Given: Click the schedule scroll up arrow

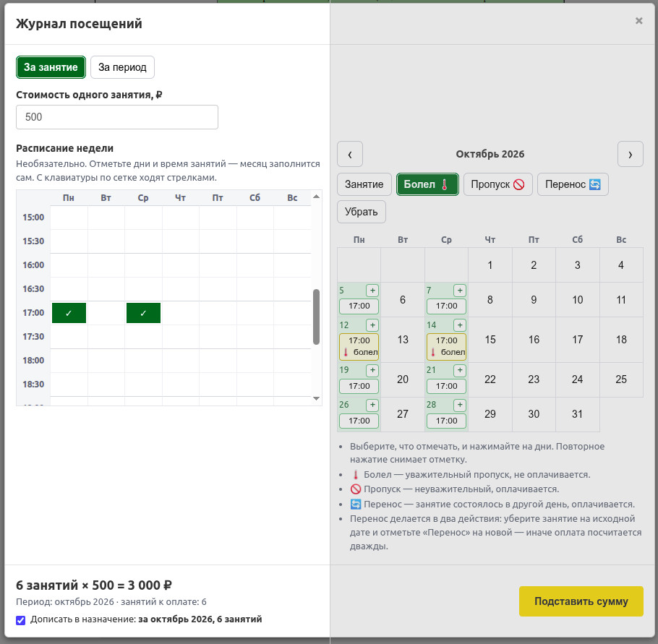Looking at the screenshot, I should [317, 197].
